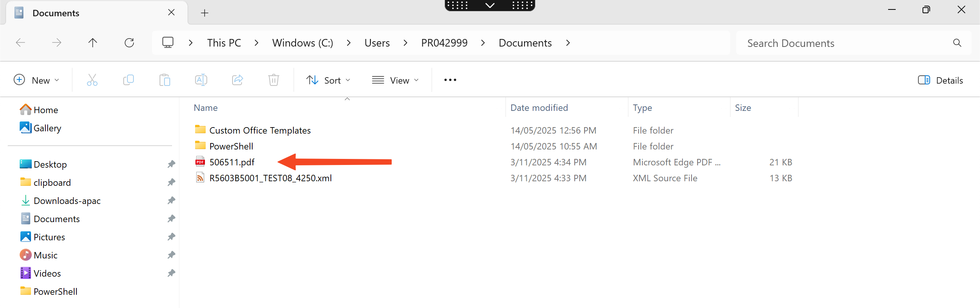The height and width of the screenshot is (308, 980).
Task: Click the Copy icon in toolbar
Action: [x=128, y=80]
